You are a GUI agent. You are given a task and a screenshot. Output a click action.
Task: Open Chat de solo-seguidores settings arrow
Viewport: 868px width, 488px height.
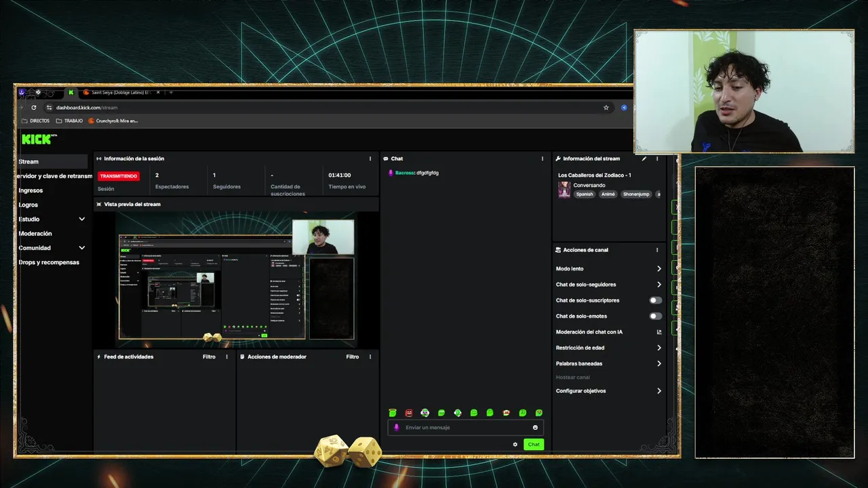click(x=659, y=285)
